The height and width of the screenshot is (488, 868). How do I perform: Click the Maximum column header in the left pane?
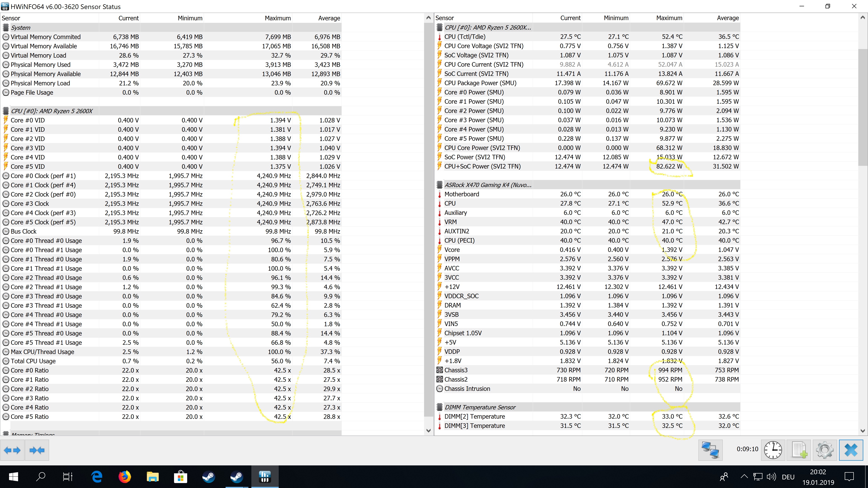277,18
